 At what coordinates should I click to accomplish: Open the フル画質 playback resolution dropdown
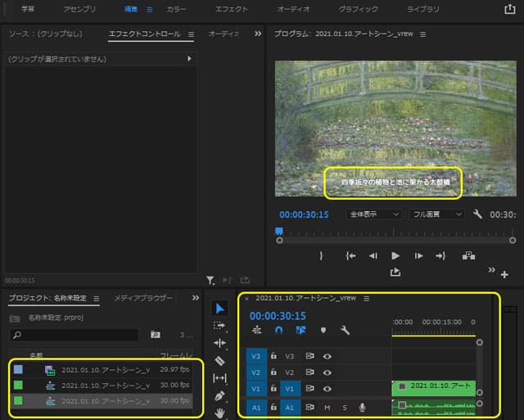436,214
